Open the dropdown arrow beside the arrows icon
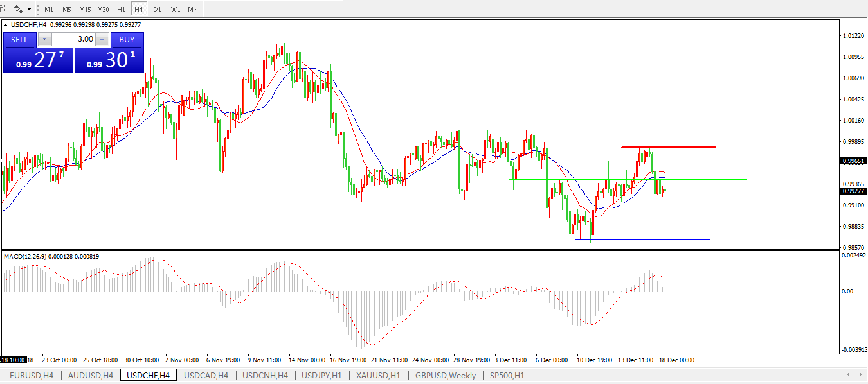 [29, 10]
